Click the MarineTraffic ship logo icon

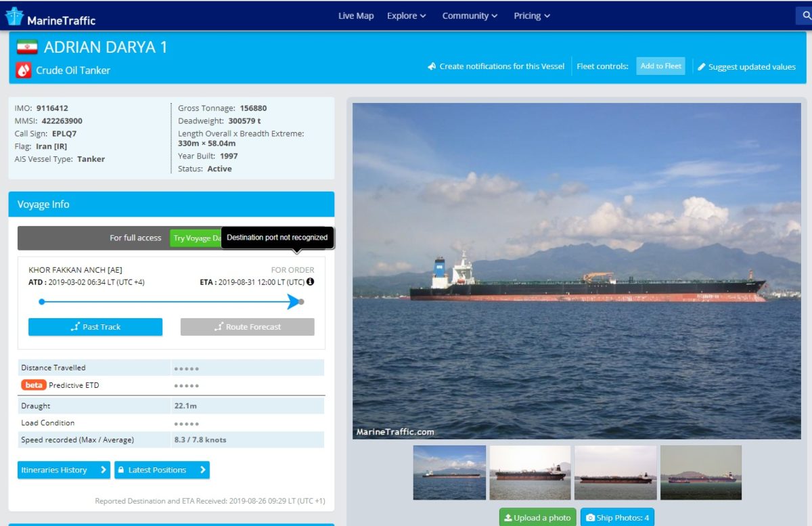pyautogui.click(x=14, y=16)
